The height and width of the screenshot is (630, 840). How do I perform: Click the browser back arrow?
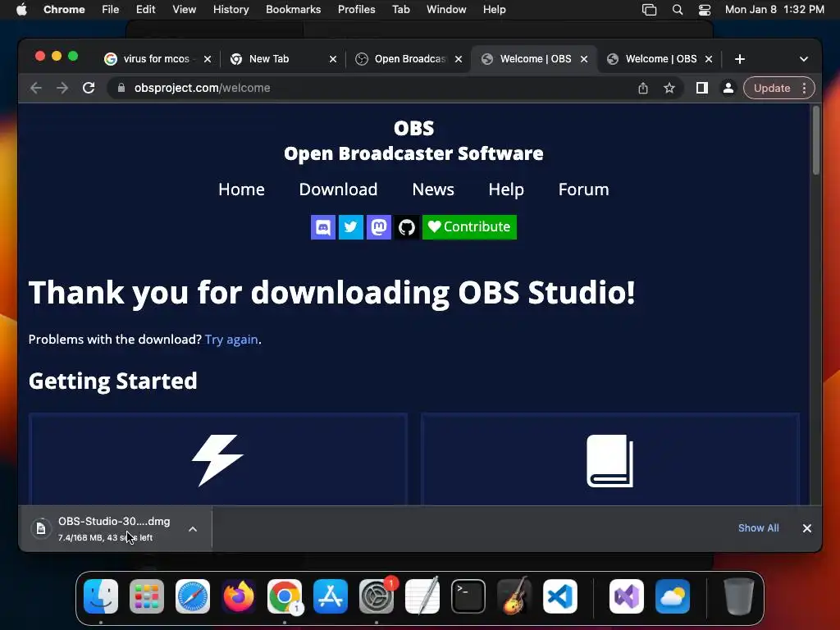pyautogui.click(x=36, y=88)
